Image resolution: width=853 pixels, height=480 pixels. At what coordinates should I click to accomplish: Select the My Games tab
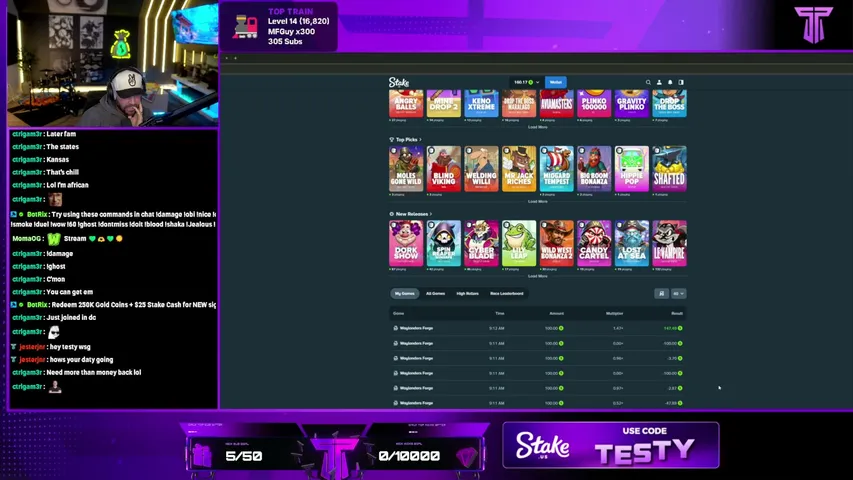(404, 293)
